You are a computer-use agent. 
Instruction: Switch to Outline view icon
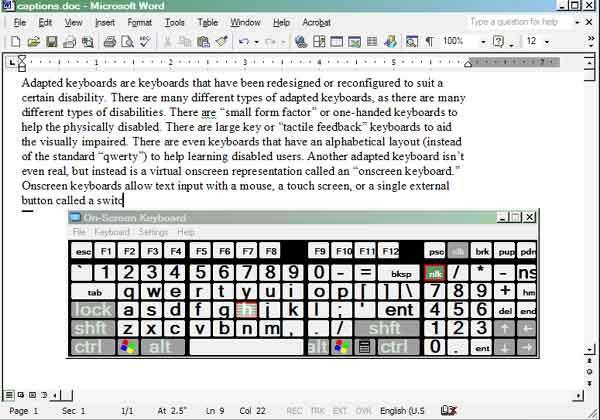44,395
